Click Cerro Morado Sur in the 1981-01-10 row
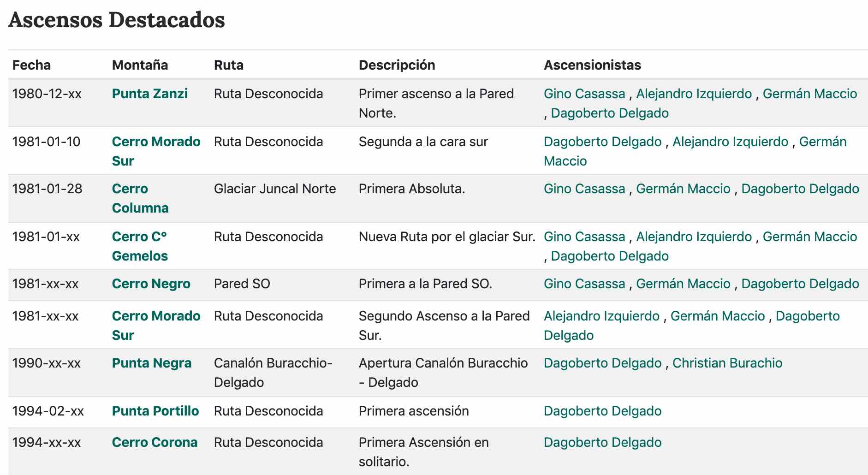 click(156, 142)
